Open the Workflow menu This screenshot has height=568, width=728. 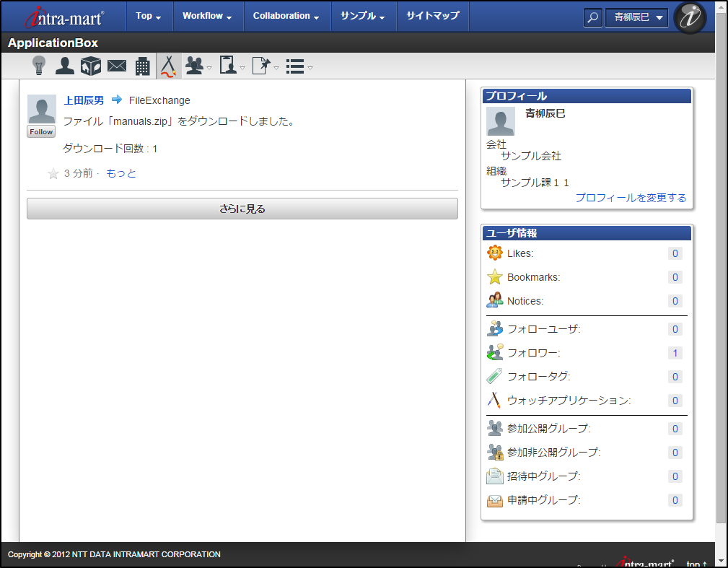click(x=208, y=16)
